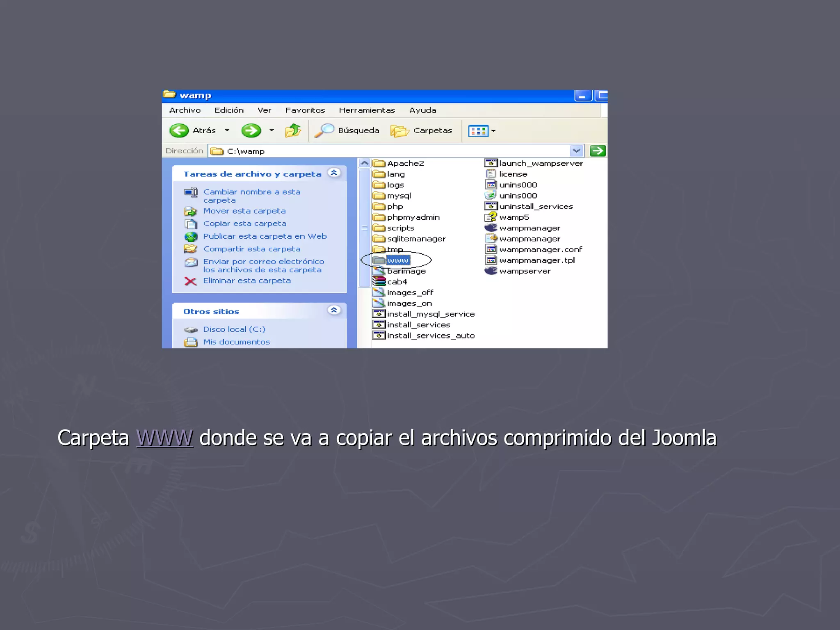Click the green Go arrow button

coord(598,151)
